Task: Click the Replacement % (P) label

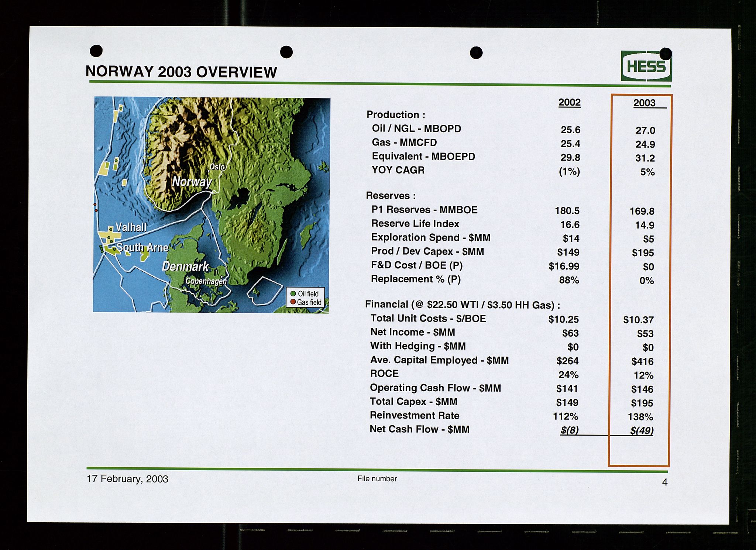Action: (x=416, y=279)
